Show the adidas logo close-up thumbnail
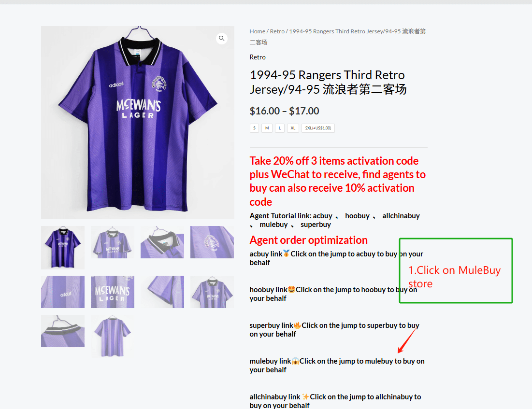Viewport: 532px width, 409px height. [63, 292]
